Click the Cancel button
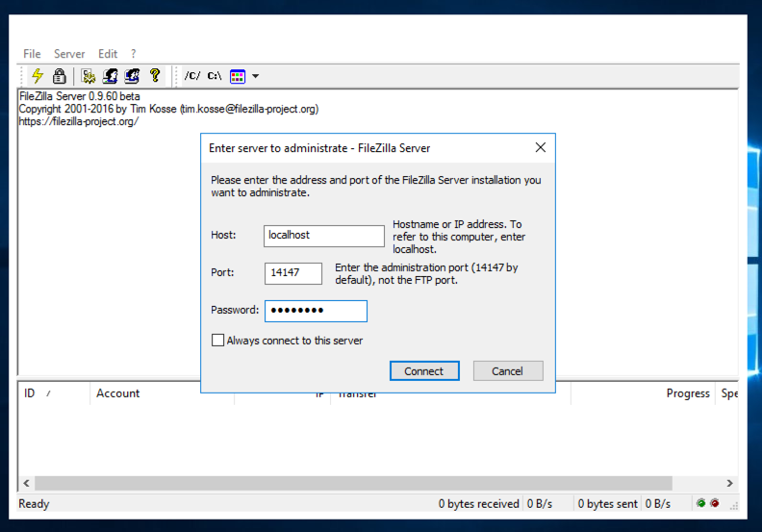 [x=508, y=371]
